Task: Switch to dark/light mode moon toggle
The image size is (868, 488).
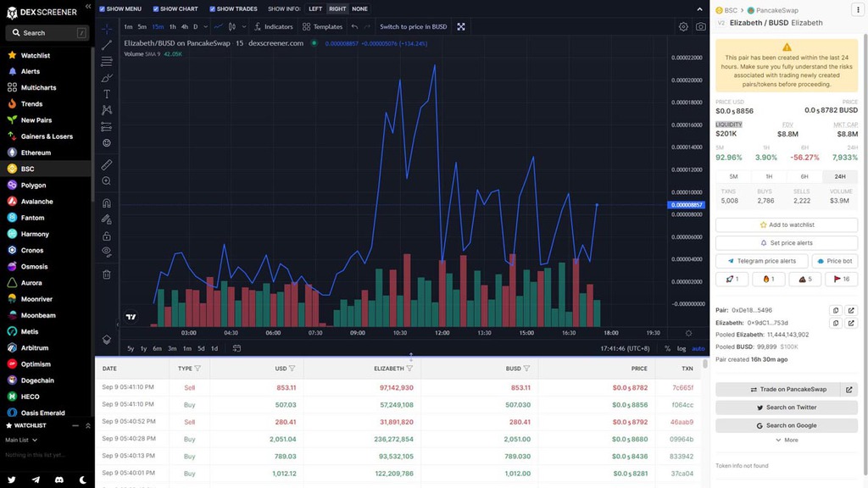Action: tap(83, 480)
